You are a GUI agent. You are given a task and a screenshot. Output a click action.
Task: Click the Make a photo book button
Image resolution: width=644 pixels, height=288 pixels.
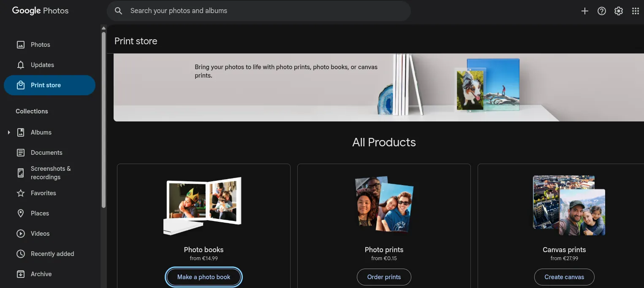[x=204, y=277]
